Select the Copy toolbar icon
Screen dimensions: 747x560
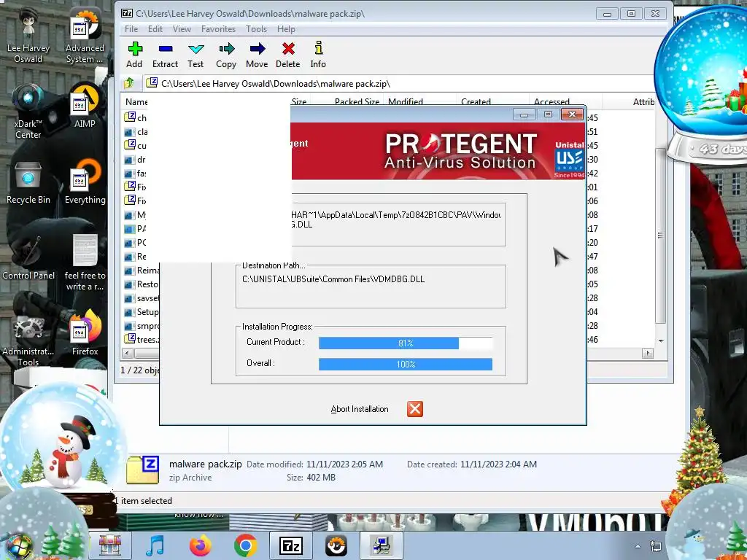point(226,55)
